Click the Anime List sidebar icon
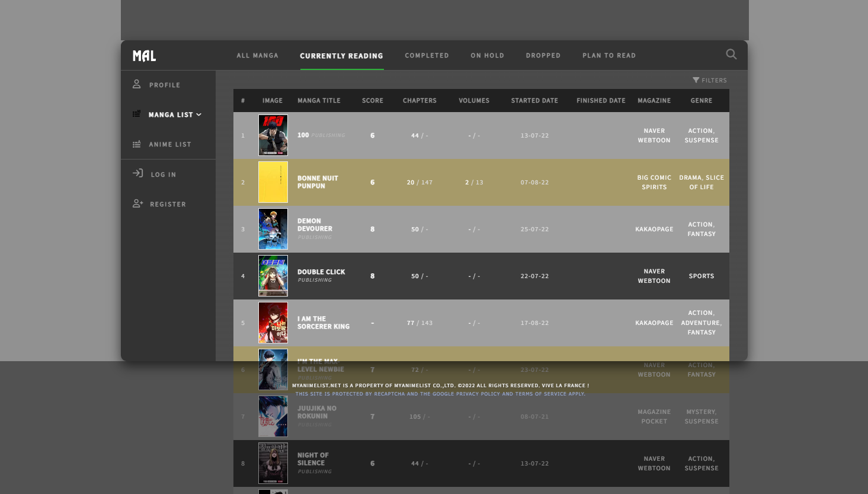Image resolution: width=868 pixels, height=494 pixels. pyautogui.click(x=137, y=144)
